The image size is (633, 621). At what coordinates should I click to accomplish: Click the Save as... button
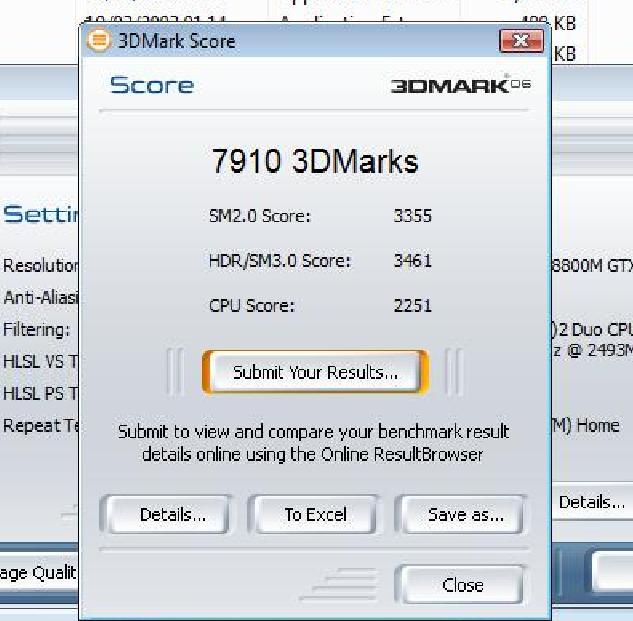(461, 514)
